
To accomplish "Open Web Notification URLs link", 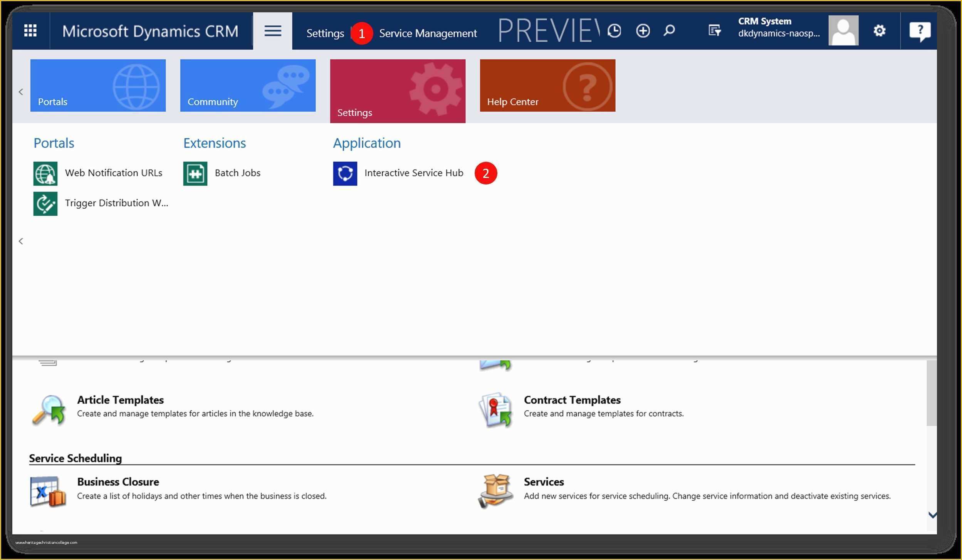I will pyautogui.click(x=114, y=173).
